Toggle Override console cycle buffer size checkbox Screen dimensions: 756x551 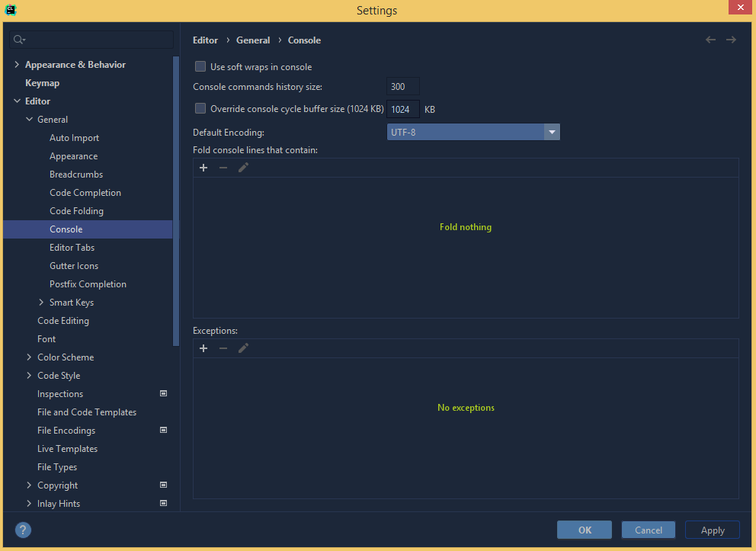click(200, 108)
